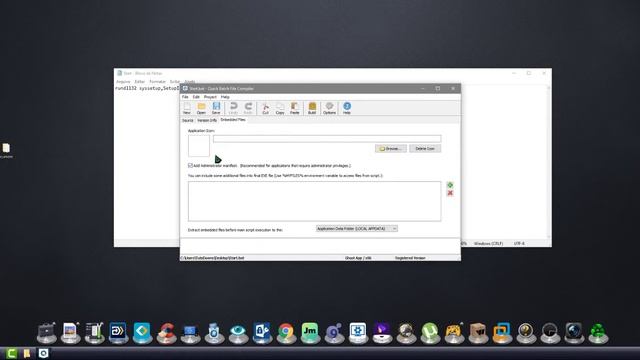Build the EXE with the Build icon
Viewport: 640px width, 360px height.
pos(312,108)
